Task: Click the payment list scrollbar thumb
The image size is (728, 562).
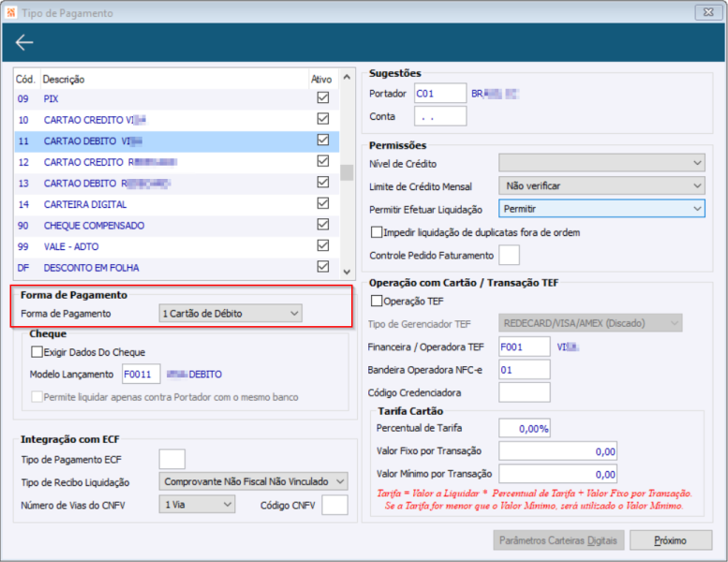Action: point(347,172)
